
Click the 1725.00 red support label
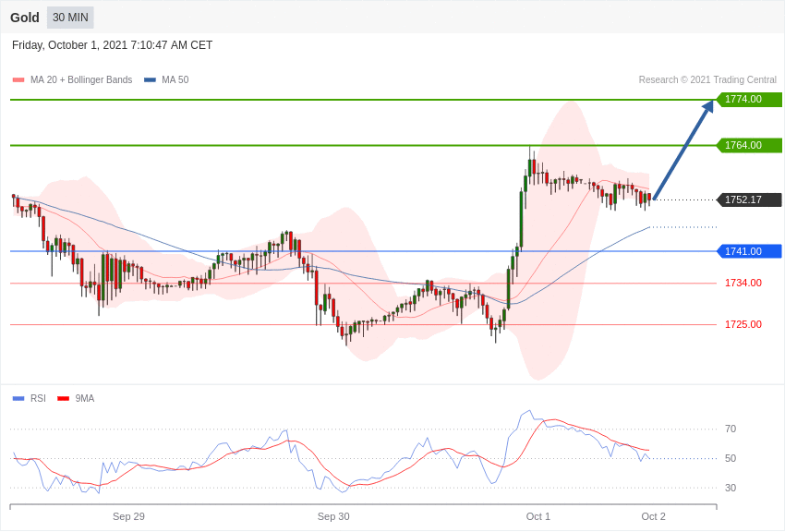tap(743, 324)
